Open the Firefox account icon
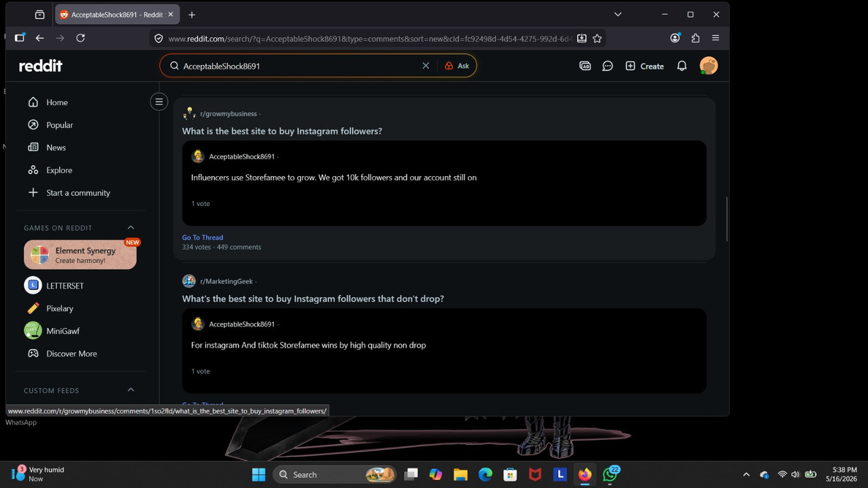Screen dimensions: 868x488 pos(675,38)
